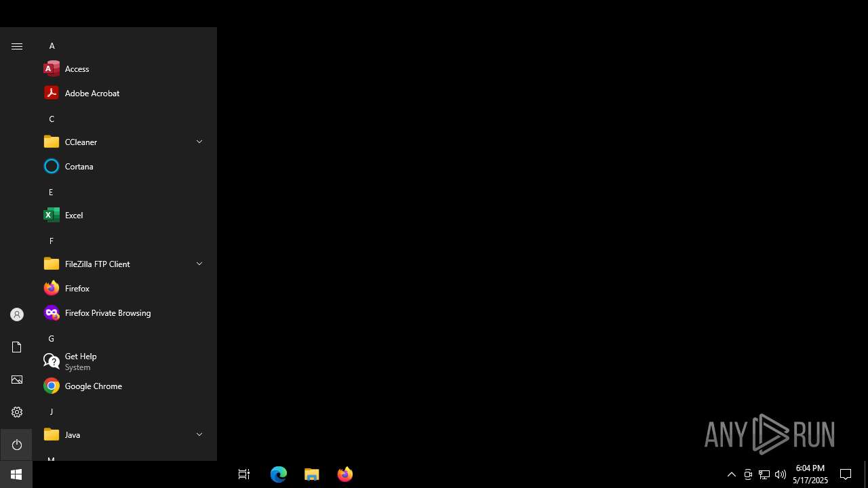The image size is (868, 488).
Task: Click the FileZilla FTP Client folder icon
Action: click(52, 264)
